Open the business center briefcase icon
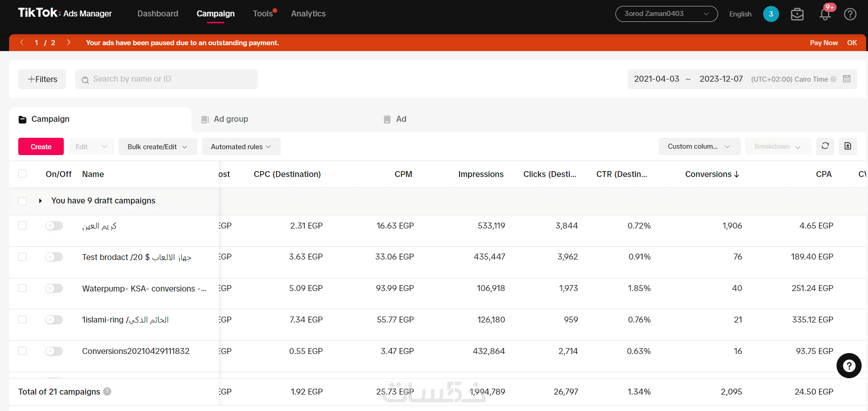Image resolution: width=868 pixels, height=411 pixels. click(x=797, y=14)
